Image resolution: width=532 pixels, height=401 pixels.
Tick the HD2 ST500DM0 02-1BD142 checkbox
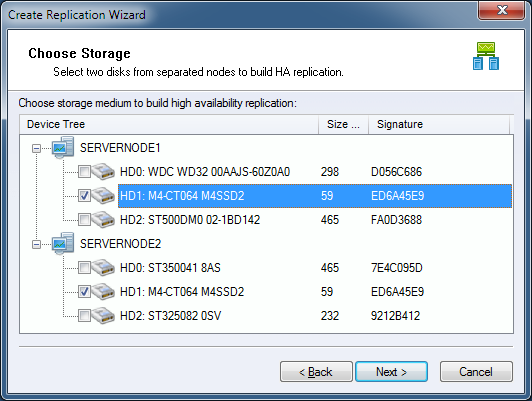point(84,220)
